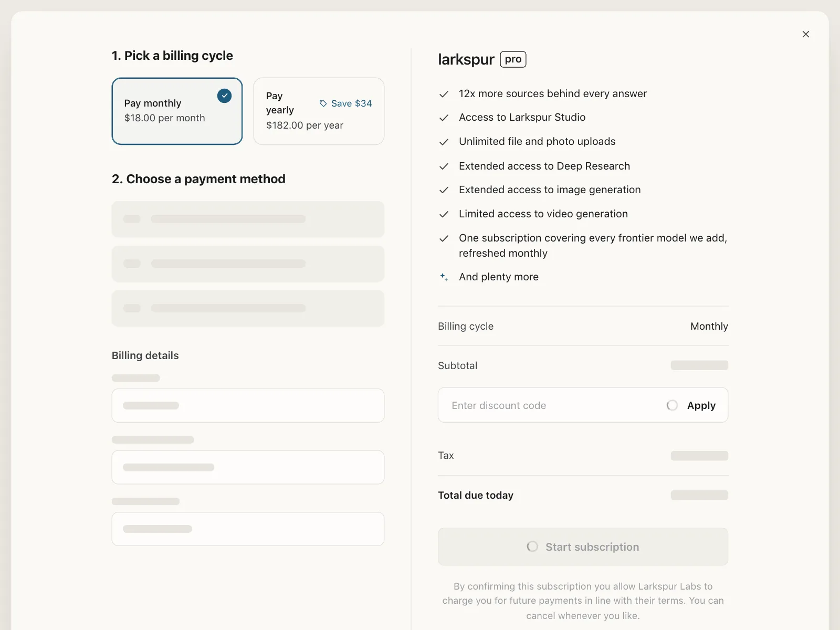Viewport: 840px width, 630px height.
Task: Click the spinner icon beside Apply
Action: tap(672, 405)
